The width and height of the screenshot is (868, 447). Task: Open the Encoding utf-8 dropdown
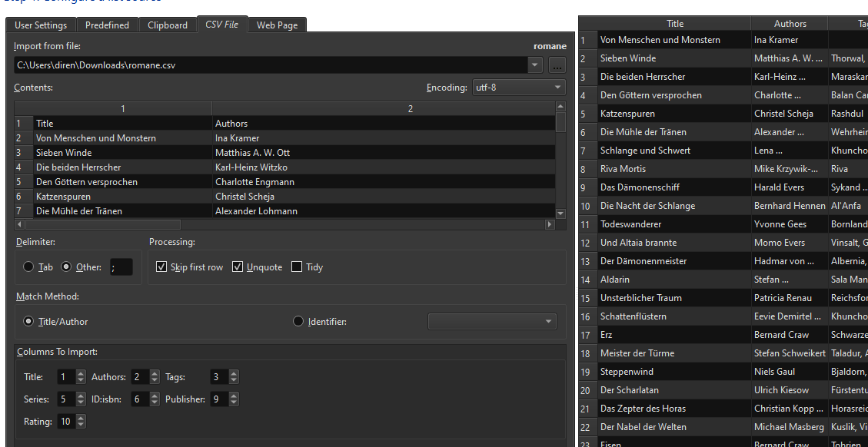pos(519,88)
